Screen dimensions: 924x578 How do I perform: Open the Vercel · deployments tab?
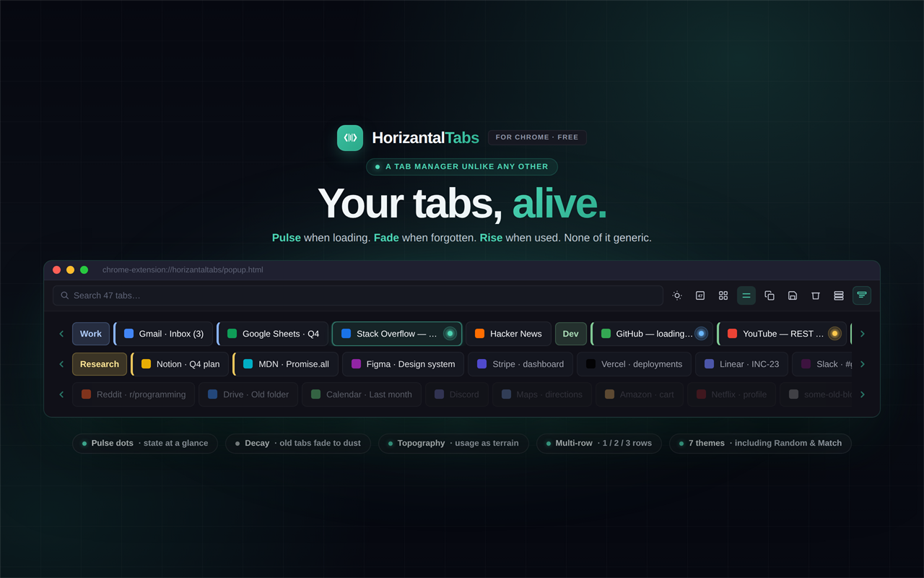tap(634, 364)
